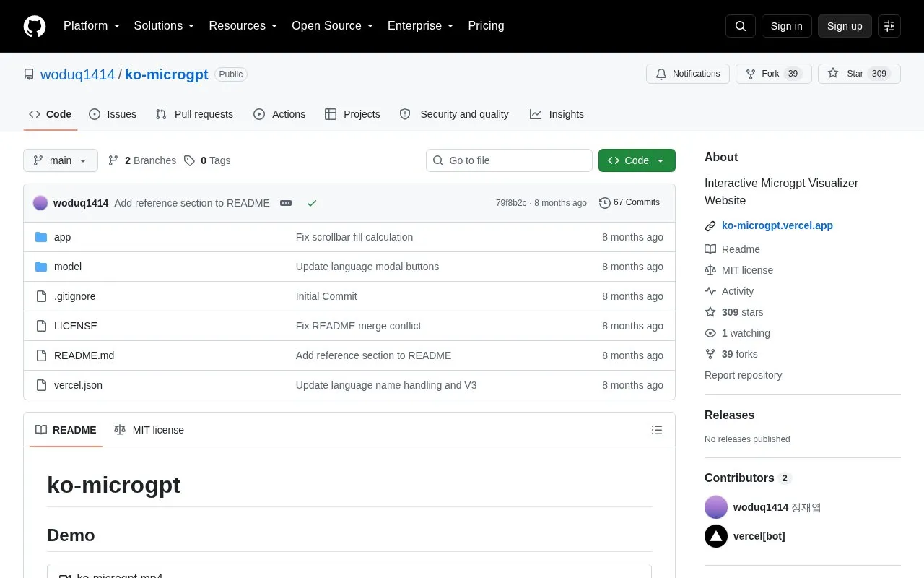This screenshot has height=578, width=924.
Task: Fork the repository using Fork button
Action: [774, 74]
